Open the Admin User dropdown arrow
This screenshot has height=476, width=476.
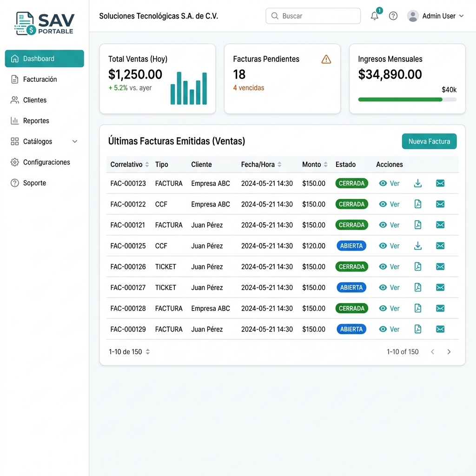(x=462, y=16)
